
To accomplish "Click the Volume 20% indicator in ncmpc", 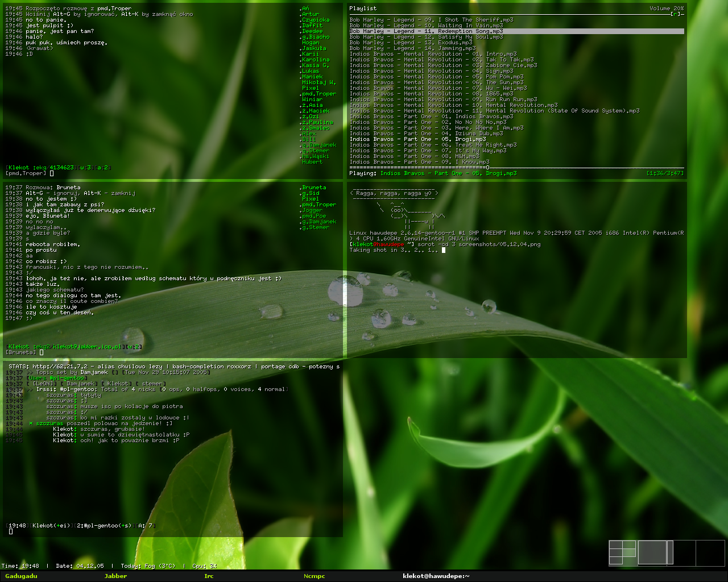I will coord(667,9).
